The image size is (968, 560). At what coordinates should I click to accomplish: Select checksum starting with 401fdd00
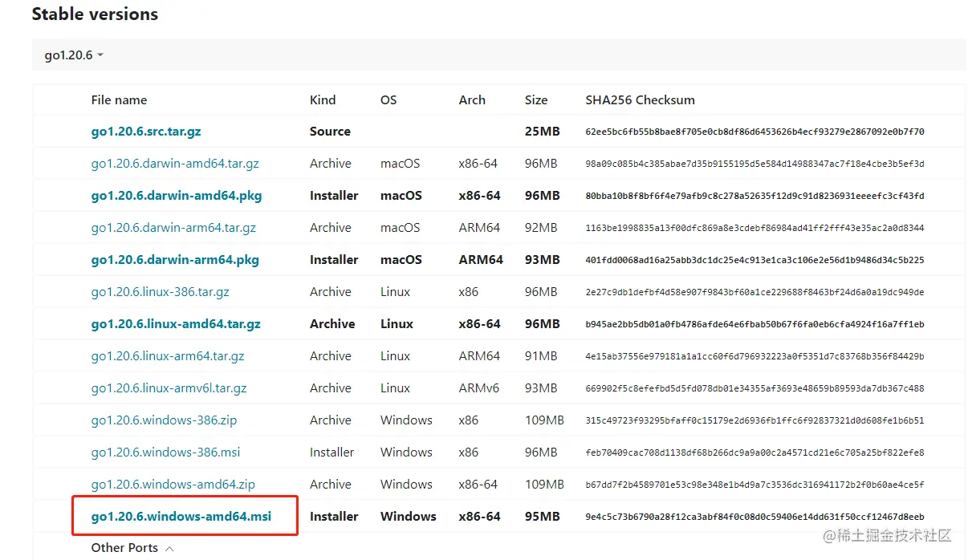point(755,260)
